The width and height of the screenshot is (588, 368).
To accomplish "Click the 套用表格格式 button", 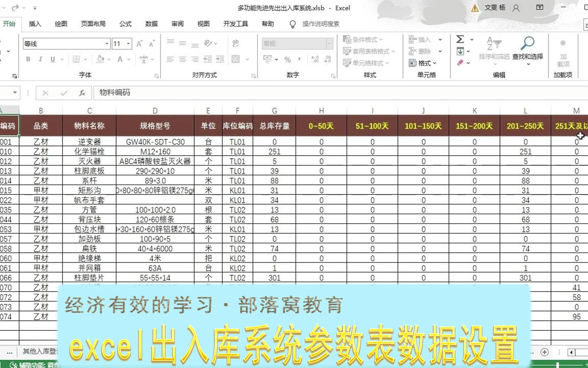I will coord(369,51).
